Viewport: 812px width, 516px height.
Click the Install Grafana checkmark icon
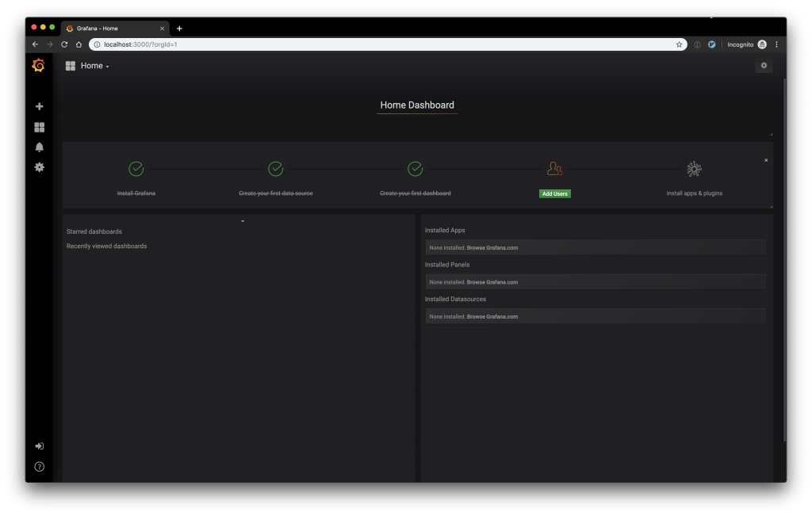tap(136, 169)
